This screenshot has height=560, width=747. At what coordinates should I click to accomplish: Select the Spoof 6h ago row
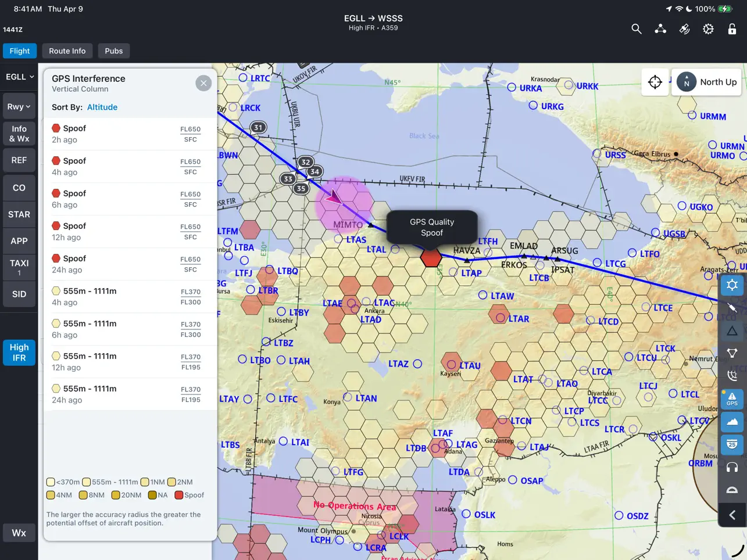(130, 199)
